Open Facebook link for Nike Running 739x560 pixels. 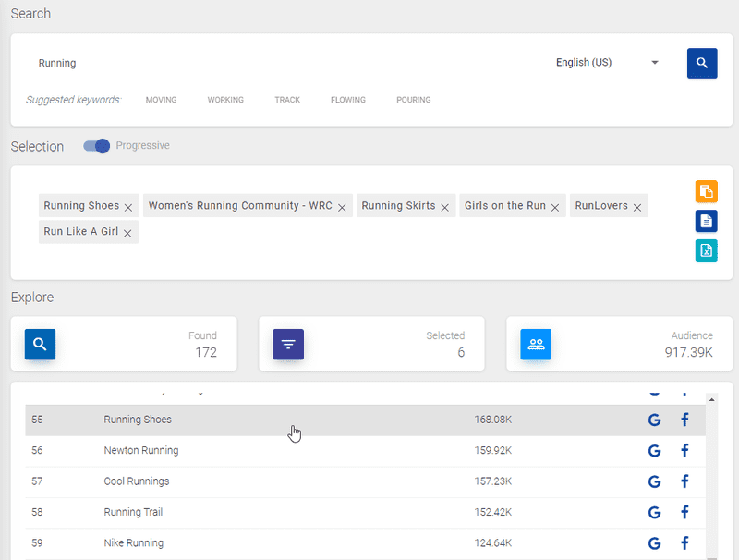point(684,543)
